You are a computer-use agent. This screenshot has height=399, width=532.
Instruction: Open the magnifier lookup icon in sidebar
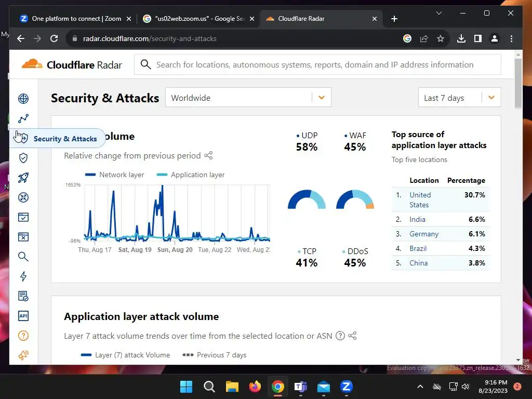(x=23, y=257)
